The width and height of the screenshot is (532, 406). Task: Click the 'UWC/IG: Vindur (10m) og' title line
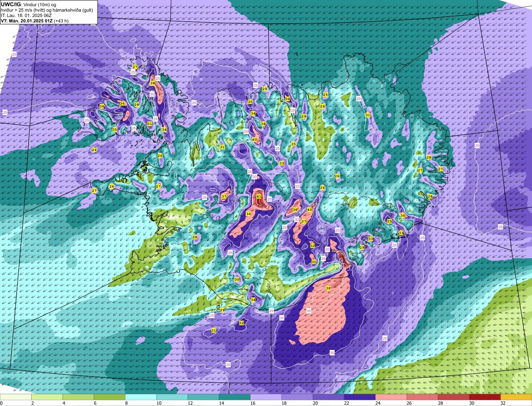pos(29,4)
